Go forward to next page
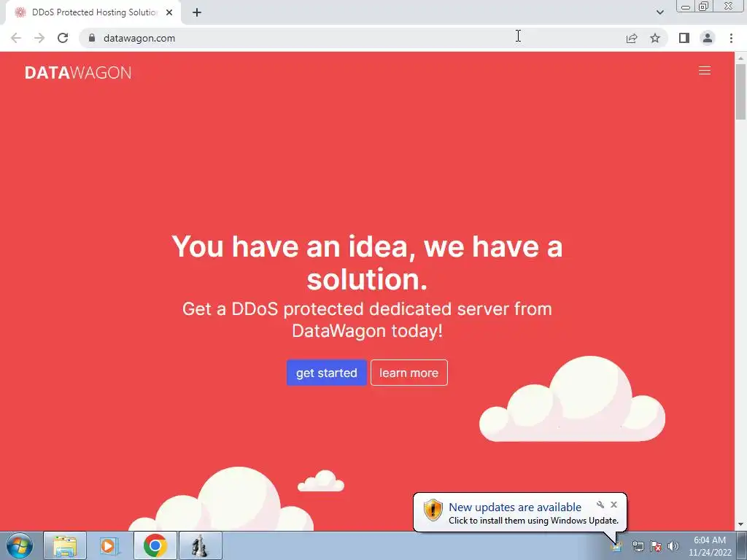 (39, 38)
